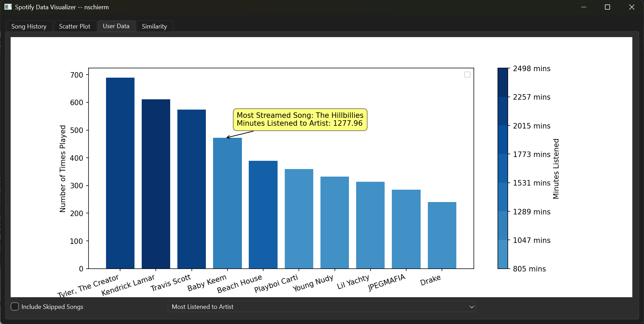The width and height of the screenshot is (644, 324).
Task: Click the empty legend box in chart corner
Action: click(467, 75)
